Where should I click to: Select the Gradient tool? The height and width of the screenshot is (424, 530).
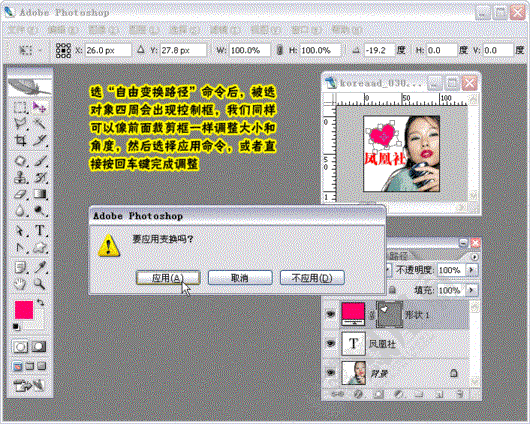tap(40, 194)
